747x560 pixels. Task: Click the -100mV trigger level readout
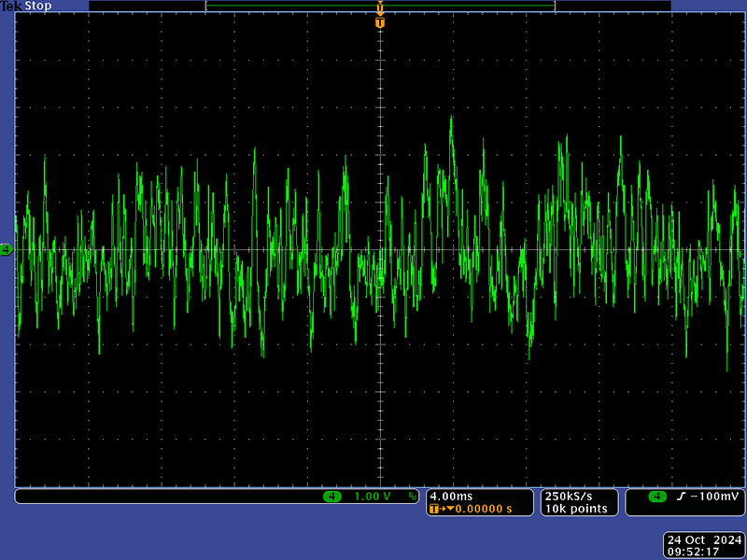click(x=712, y=497)
